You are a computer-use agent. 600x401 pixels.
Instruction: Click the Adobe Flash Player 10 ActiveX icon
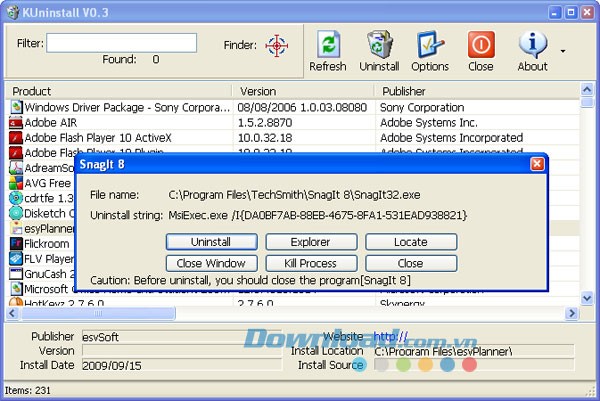pyautogui.click(x=16, y=138)
